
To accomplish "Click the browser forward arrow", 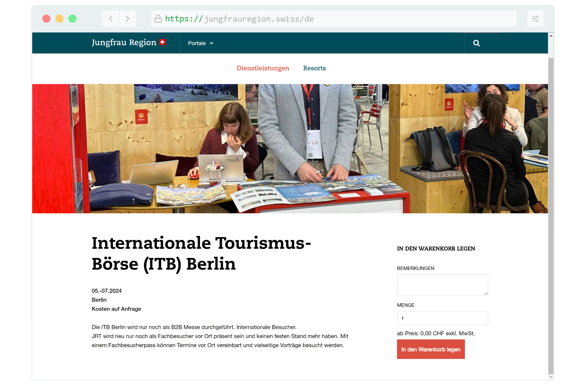I will (x=128, y=19).
